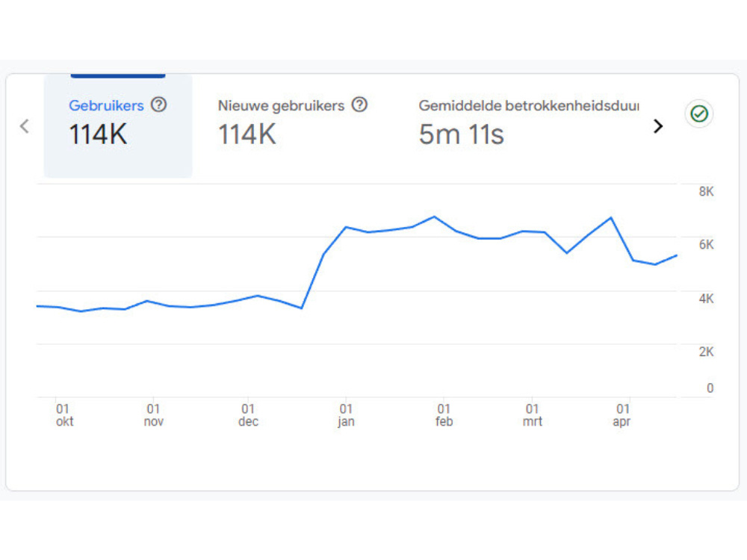Click the 6K y-axis label
The height and width of the screenshot is (560, 747).
(x=706, y=244)
